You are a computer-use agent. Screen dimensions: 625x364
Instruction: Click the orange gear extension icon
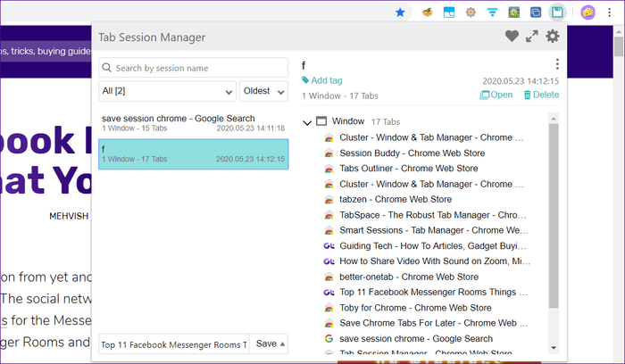[x=471, y=12]
